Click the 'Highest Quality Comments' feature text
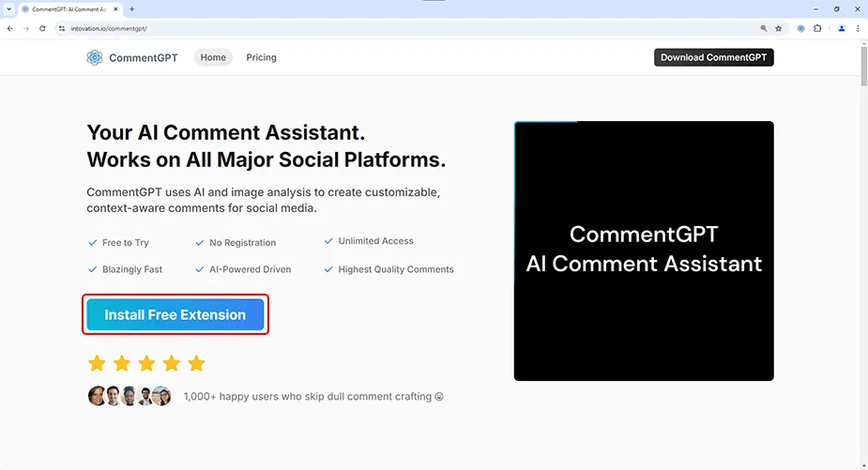 click(396, 269)
